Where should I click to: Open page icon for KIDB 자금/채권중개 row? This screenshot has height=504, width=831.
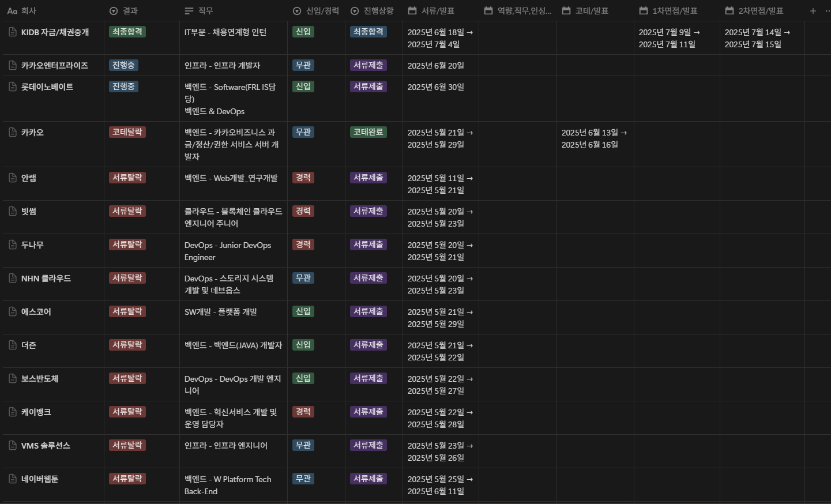pos(13,32)
